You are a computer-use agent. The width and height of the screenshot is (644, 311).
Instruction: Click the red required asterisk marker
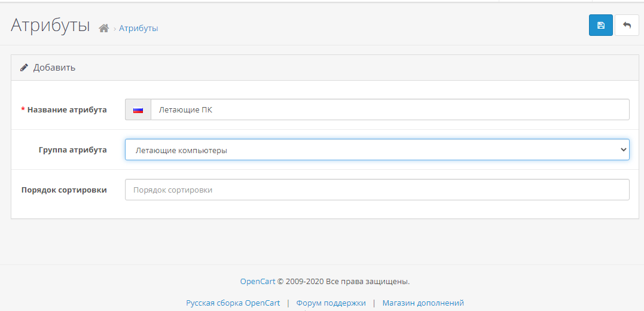[23, 111]
